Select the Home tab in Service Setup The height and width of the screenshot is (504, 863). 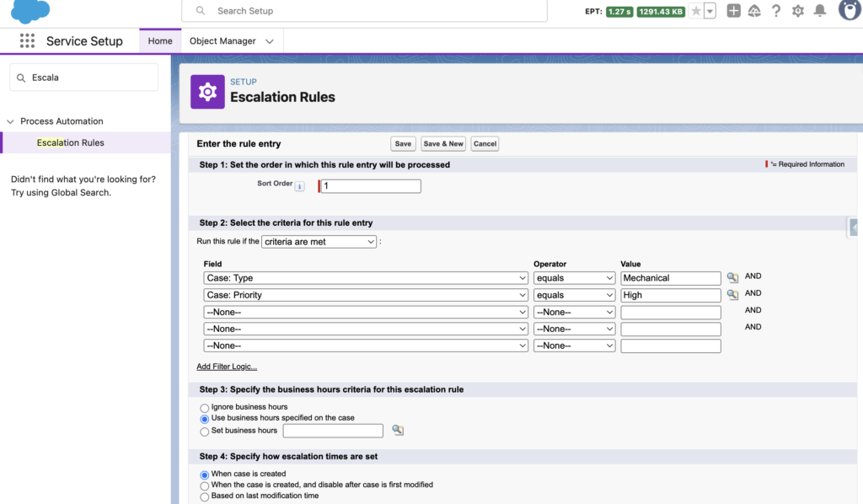point(159,40)
